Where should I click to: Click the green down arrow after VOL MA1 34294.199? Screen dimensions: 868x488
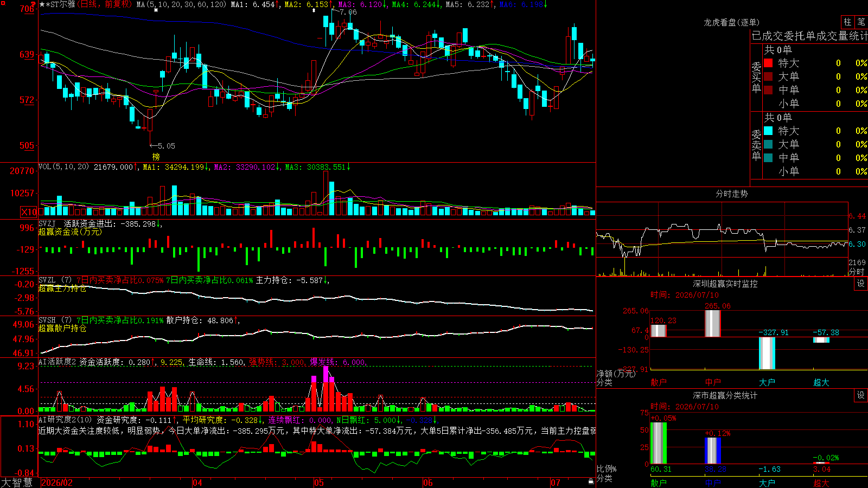(x=207, y=167)
